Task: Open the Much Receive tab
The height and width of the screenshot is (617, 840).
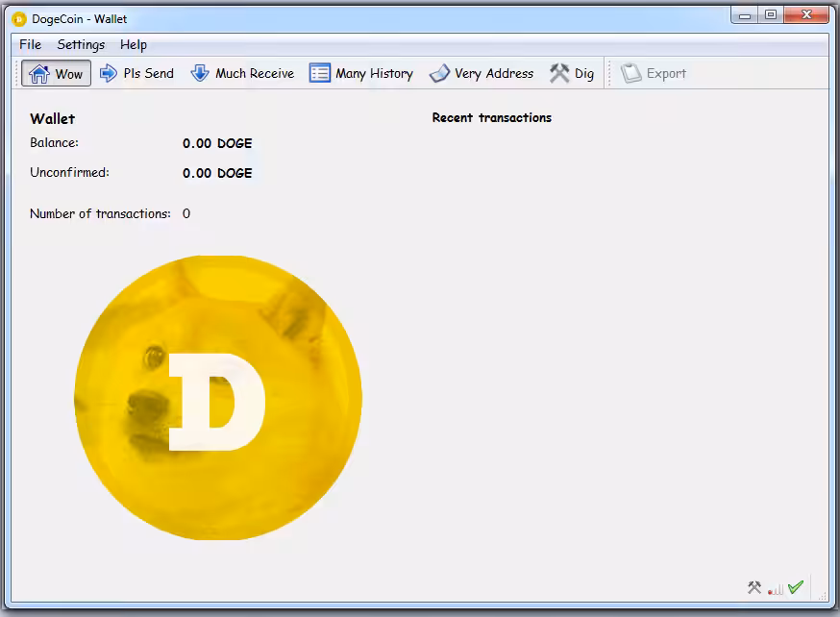Action: pyautogui.click(x=243, y=73)
